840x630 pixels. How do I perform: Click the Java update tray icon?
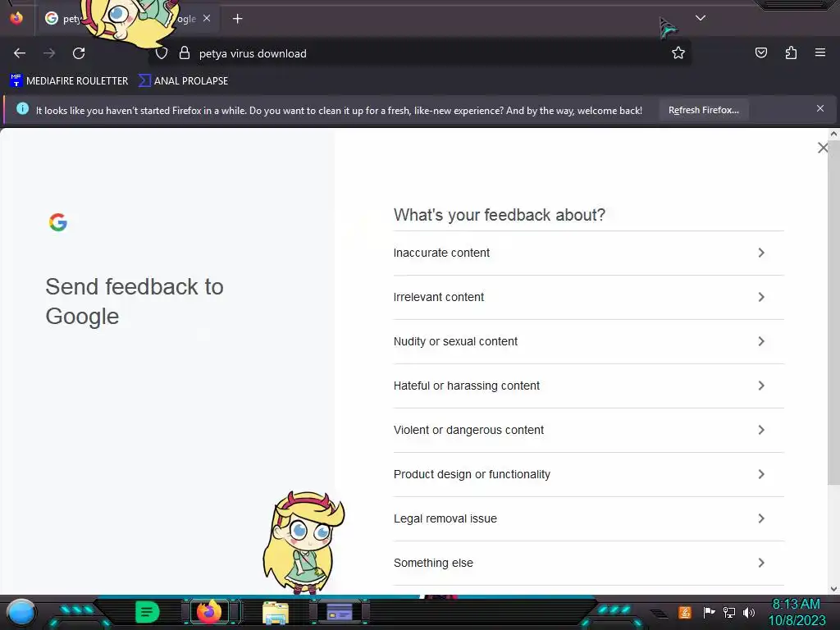(684, 612)
